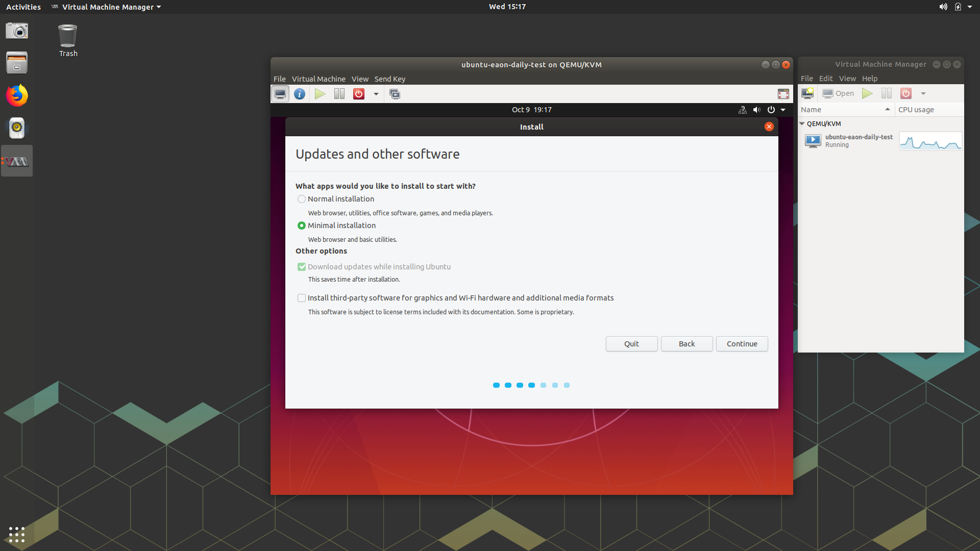Pause the virtual machine in the console toolbar
This screenshot has width=980, height=551.
click(339, 94)
